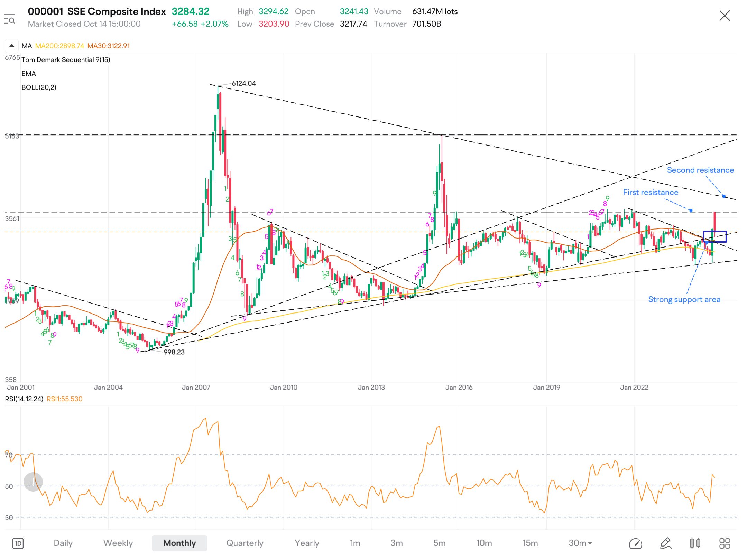Click the Jan 2016 time axis label
747x560 pixels.
pyautogui.click(x=459, y=387)
